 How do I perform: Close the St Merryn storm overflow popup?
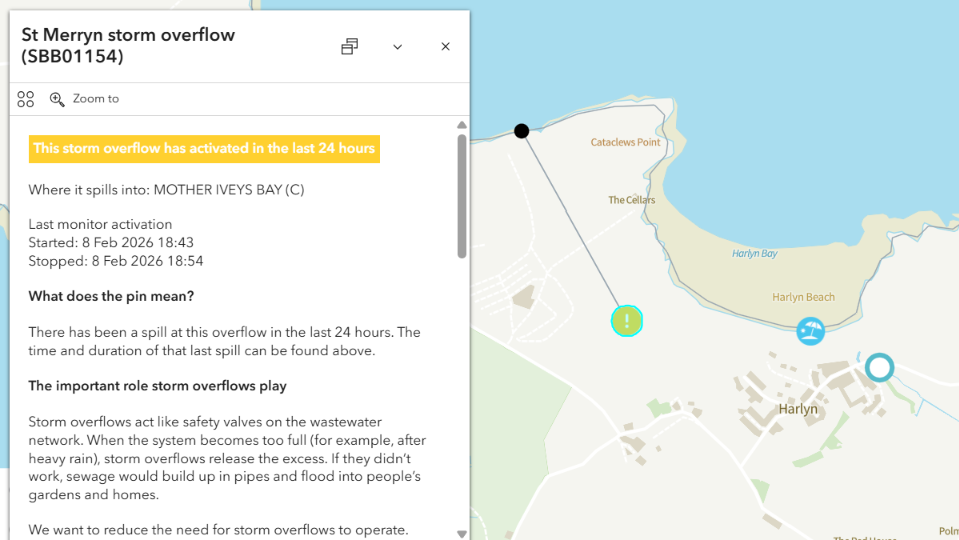[446, 47]
